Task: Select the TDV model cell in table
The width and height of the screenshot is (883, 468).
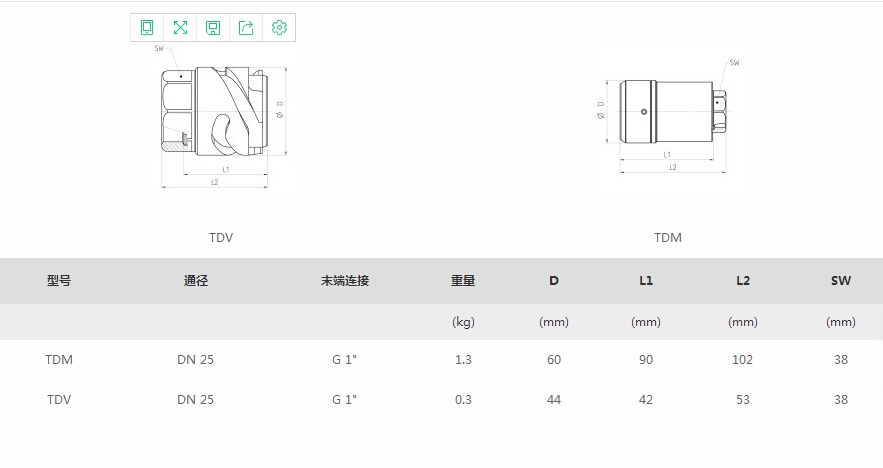Action: click(59, 399)
